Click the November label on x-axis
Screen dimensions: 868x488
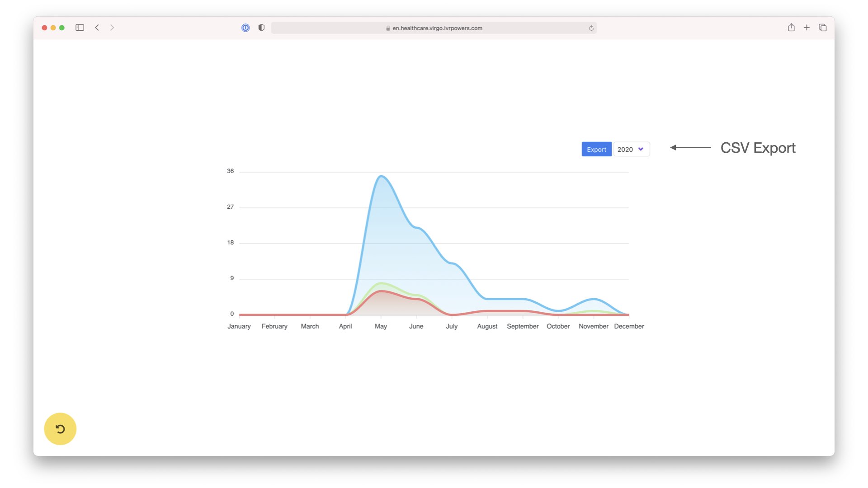(593, 326)
